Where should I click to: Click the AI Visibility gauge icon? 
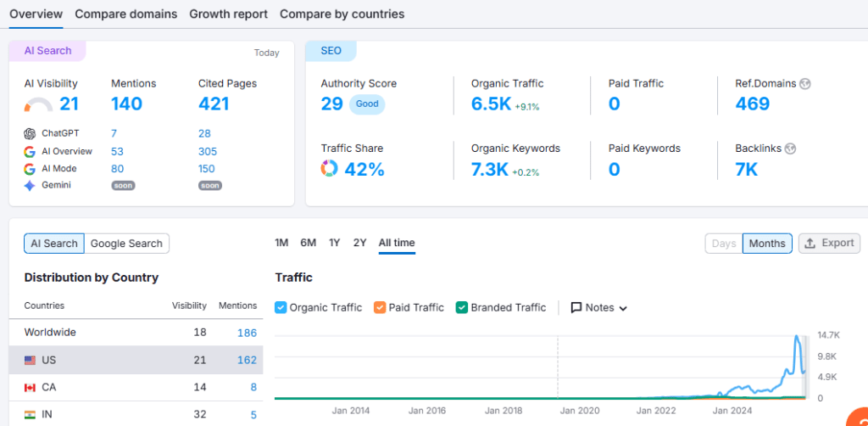coord(38,104)
